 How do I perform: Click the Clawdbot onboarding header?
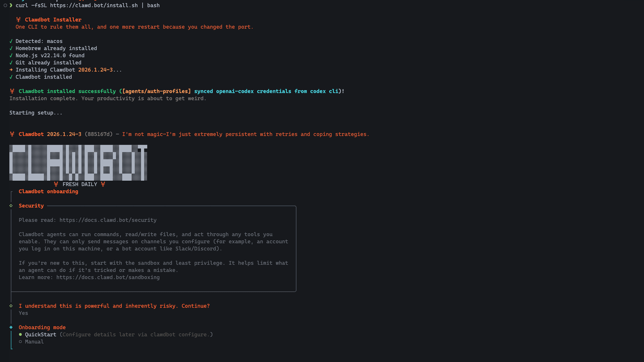click(x=48, y=191)
